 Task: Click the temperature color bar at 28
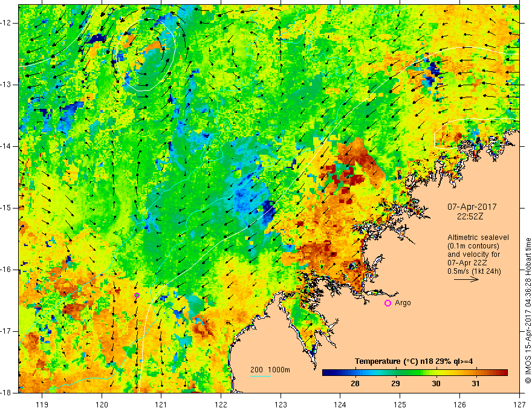point(355,373)
